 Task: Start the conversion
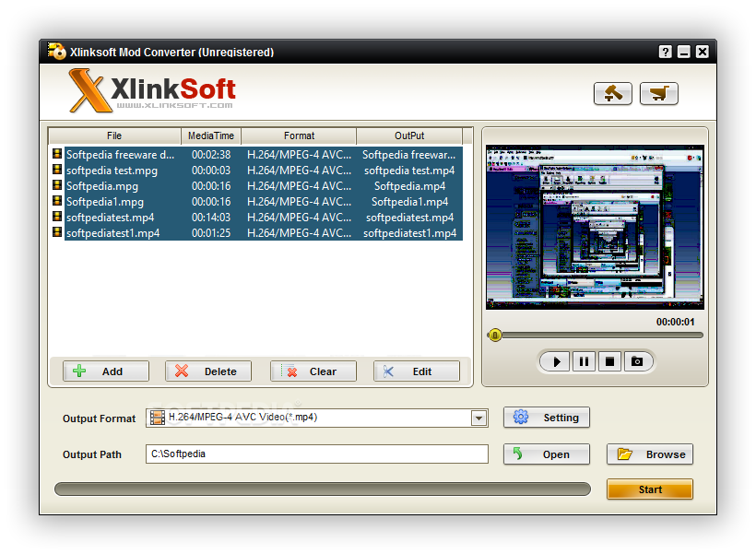coord(649,489)
